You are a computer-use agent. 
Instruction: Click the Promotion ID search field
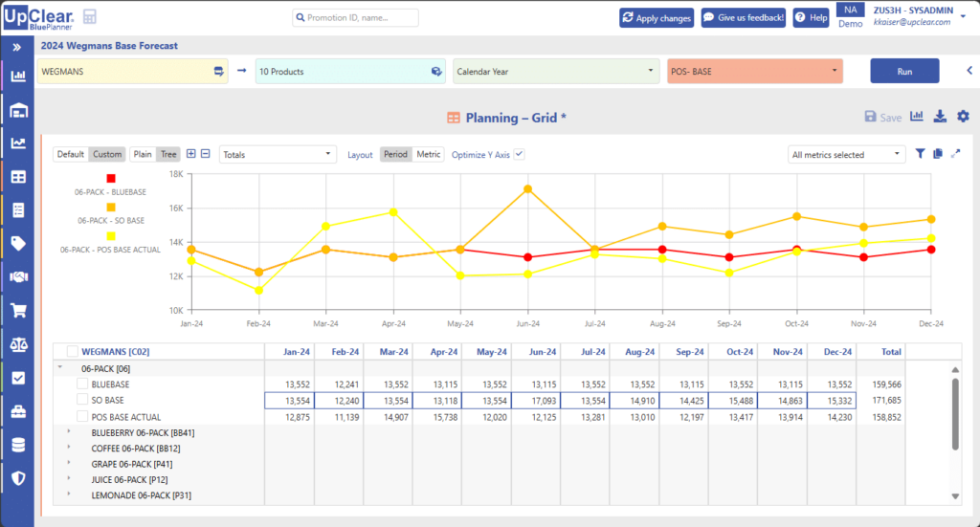point(356,17)
